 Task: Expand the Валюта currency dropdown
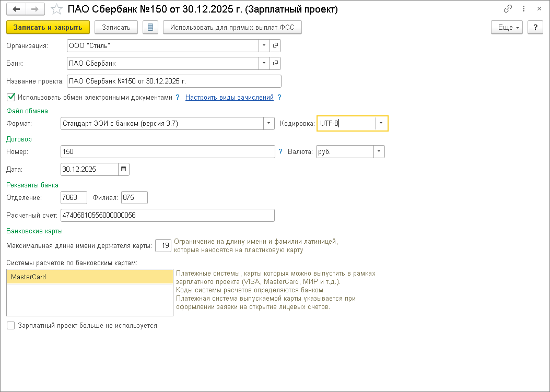(x=379, y=152)
